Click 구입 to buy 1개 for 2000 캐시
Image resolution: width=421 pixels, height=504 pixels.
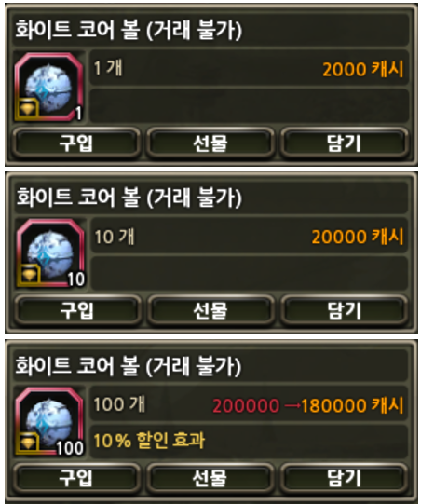click(76, 143)
